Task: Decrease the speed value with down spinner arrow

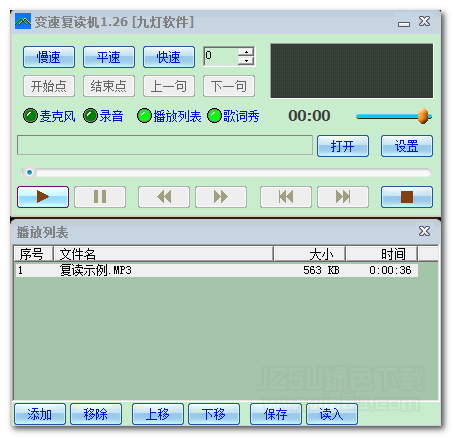Action: (x=246, y=61)
